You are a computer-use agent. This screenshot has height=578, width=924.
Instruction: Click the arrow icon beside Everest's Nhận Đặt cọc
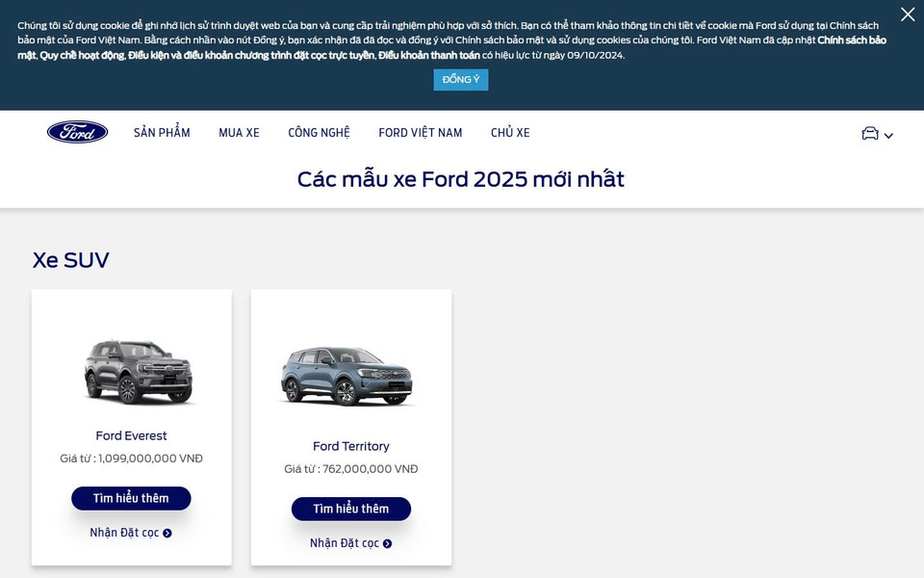click(167, 533)
